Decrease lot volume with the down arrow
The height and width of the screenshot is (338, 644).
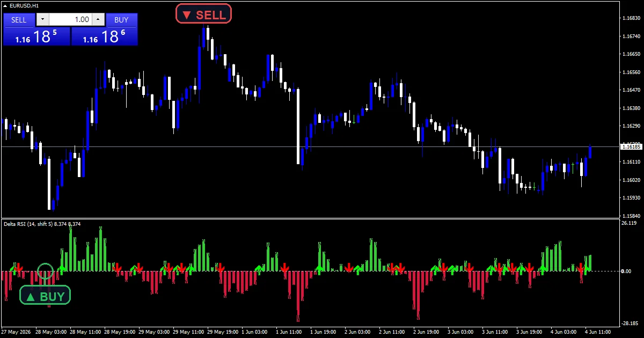click(42, 20)
